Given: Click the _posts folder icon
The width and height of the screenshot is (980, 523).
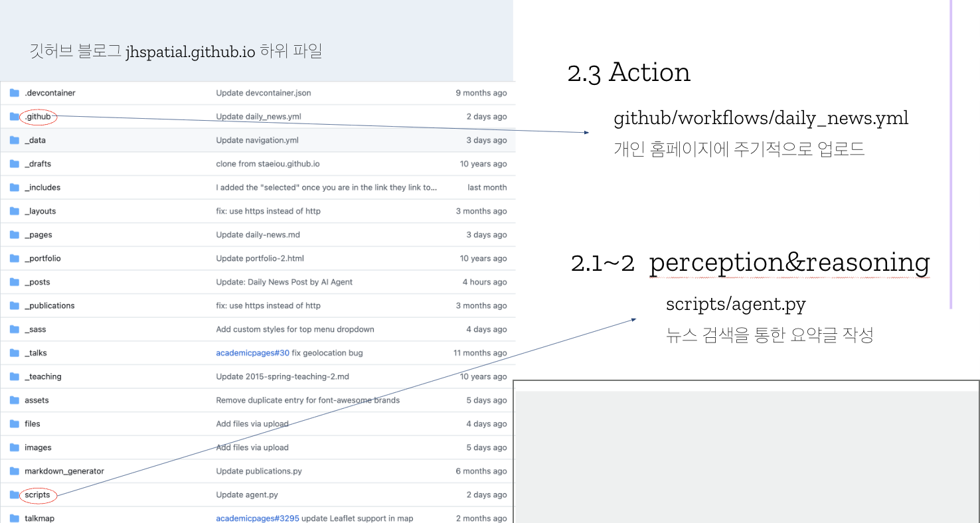Looking at the screenshot, I should pos(14,281).
